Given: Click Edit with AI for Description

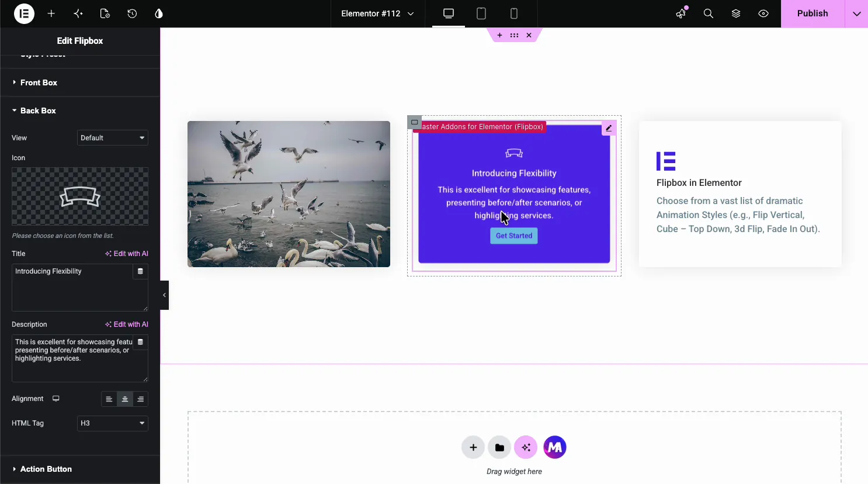Looking at the screenshot, I should pos(127,324).
